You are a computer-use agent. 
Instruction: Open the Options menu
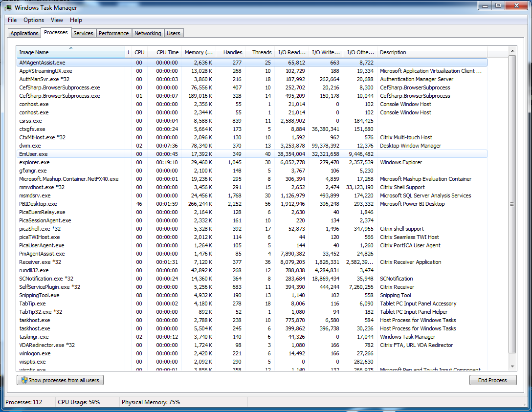click(34, 20)
